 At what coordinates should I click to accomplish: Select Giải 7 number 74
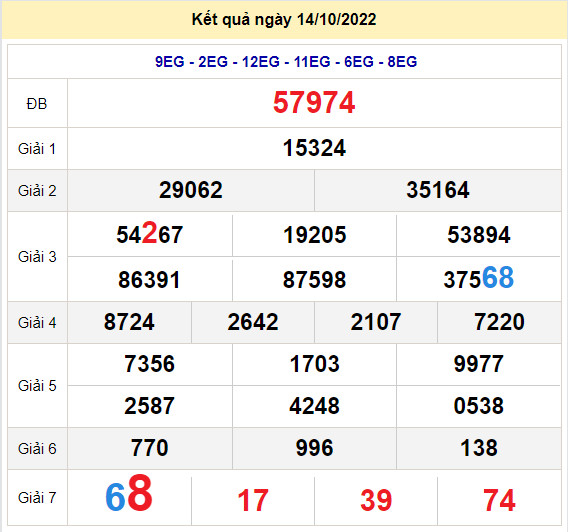[499, 500]
